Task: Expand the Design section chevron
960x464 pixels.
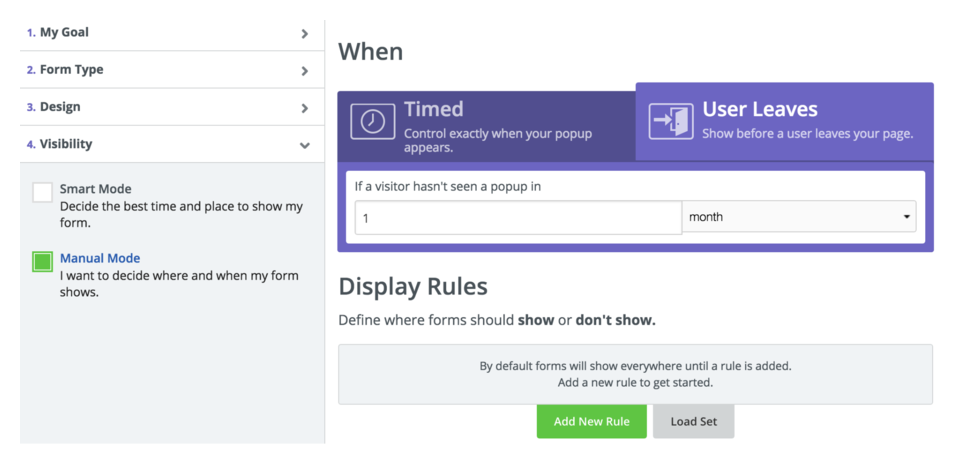Action: (x=304, y=108)
